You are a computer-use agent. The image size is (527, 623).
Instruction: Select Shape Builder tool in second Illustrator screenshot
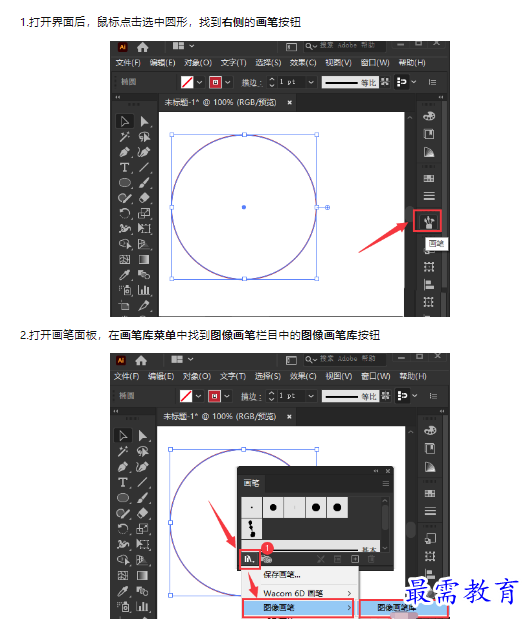pos(123,560)
